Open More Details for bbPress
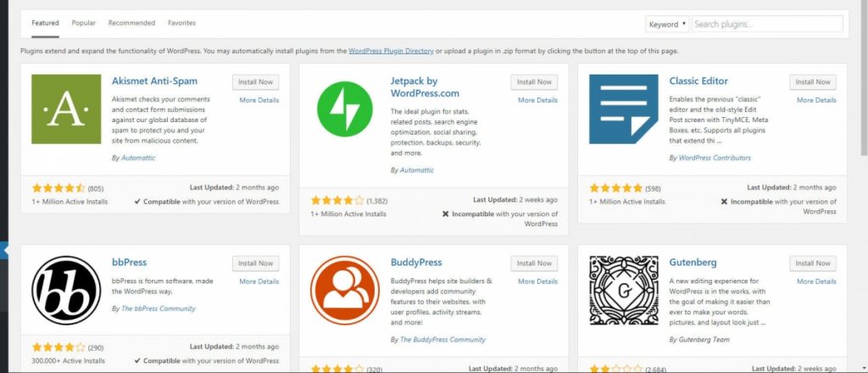 (259, 281)
